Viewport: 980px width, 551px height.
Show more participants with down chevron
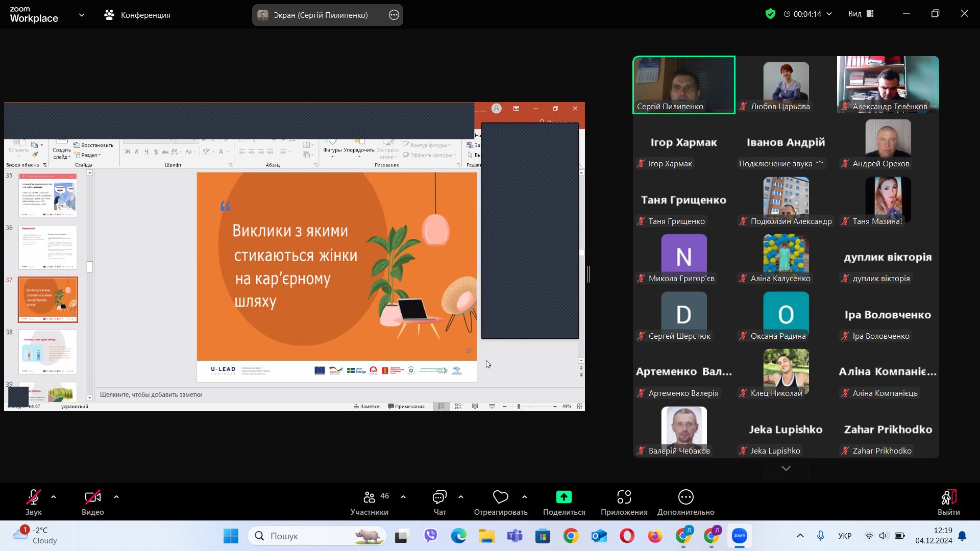tap(786, 468)
